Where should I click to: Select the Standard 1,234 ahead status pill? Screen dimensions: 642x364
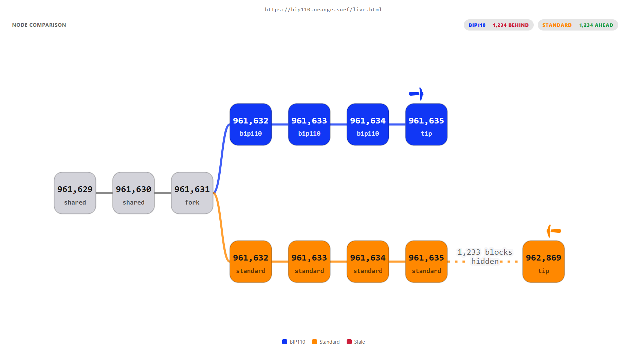pos(577,25)
